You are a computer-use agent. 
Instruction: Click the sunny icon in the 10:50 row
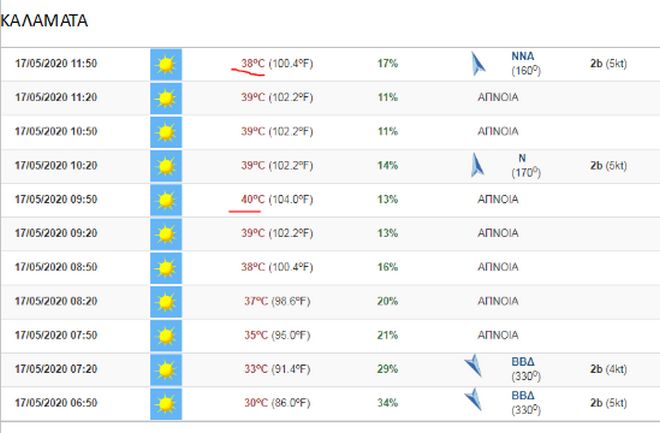[x=165, y=132]
